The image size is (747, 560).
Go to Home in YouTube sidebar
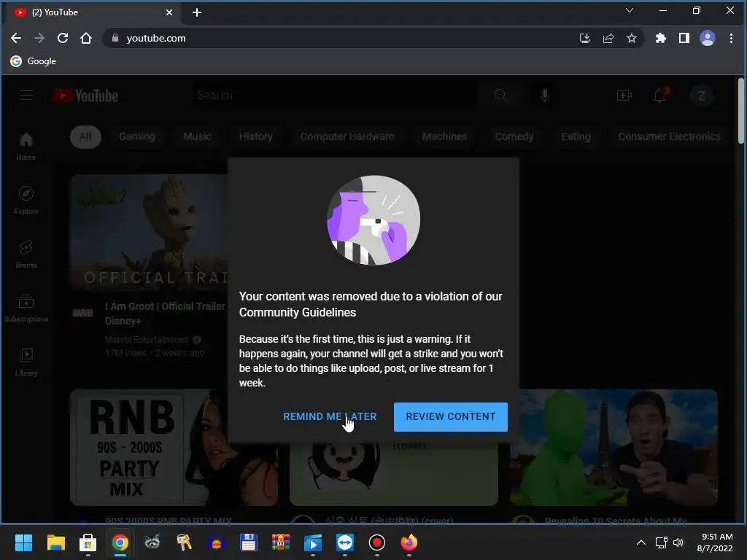pyautogui.click(x=26, y=146)
